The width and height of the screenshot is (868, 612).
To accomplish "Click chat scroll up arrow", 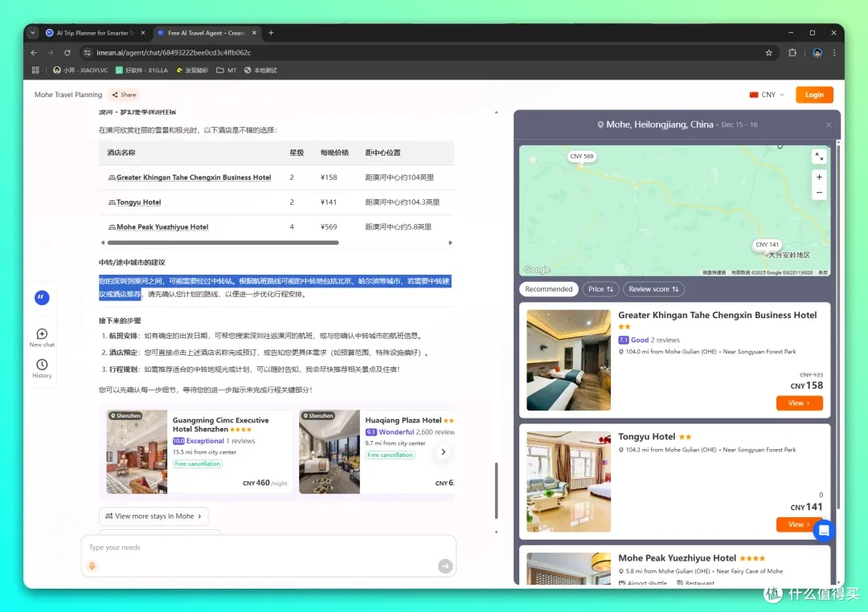I will point(496,112).
